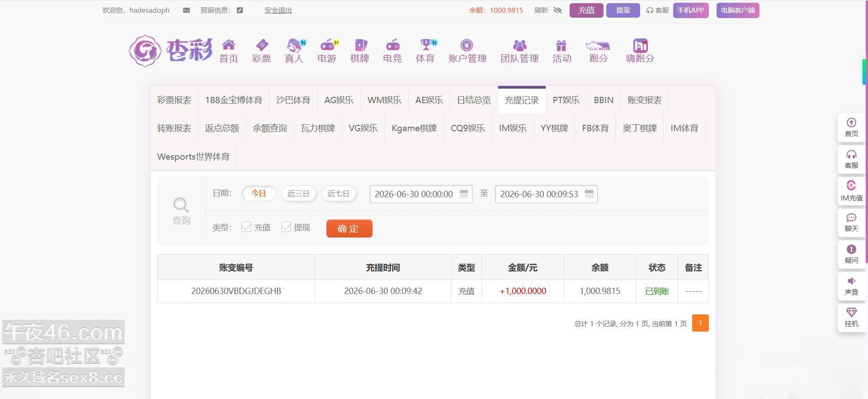The height and width of the screenshot is (399, 868).
Task: Click the end date input field
Action: pos(546,194)
